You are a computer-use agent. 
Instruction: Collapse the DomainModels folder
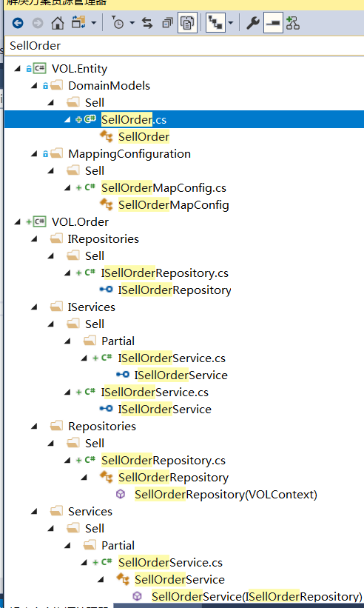[34, 86]
